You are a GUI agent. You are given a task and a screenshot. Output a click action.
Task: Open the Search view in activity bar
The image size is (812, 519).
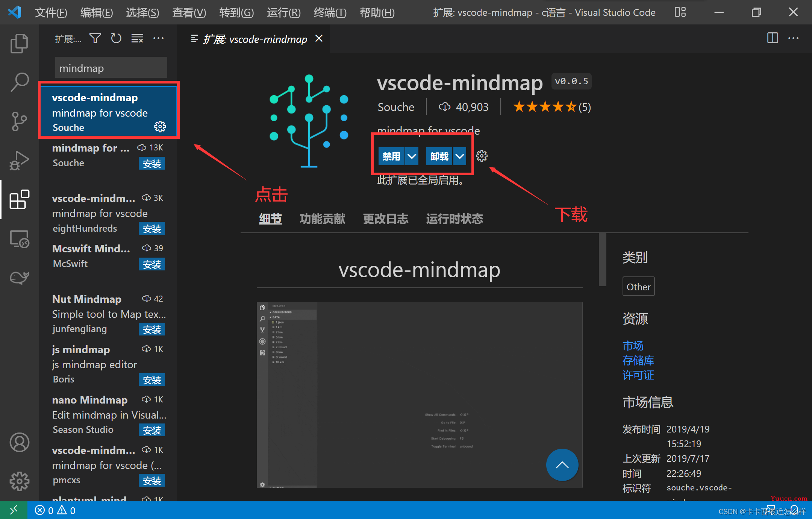[x=19, y=82]
